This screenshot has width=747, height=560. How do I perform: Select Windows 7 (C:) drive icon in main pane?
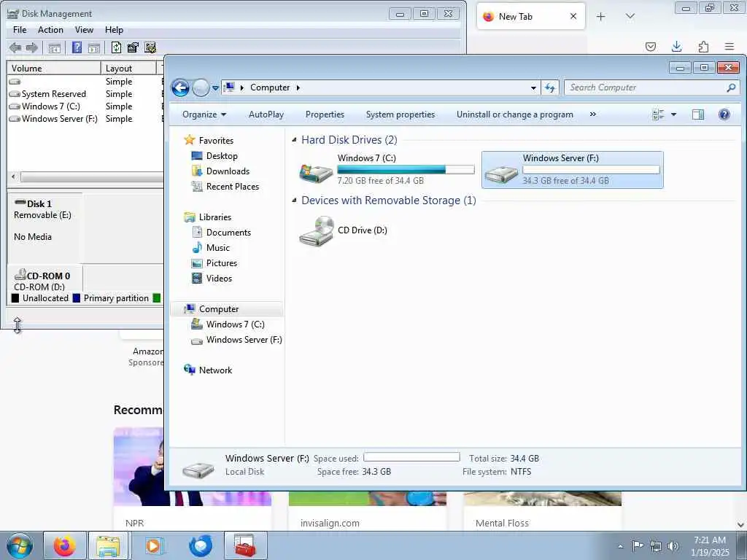315,172
